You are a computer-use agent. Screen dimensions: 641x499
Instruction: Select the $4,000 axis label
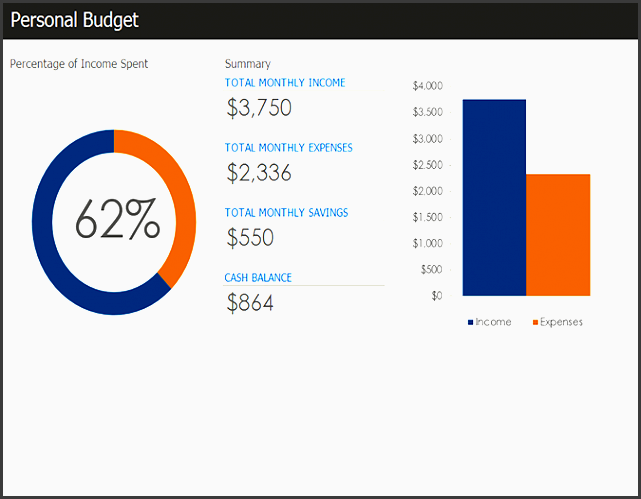[427, 86]
